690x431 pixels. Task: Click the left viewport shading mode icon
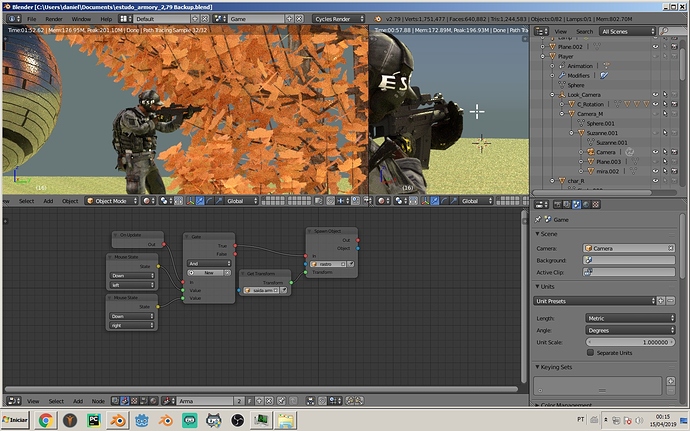pos(149,201)
